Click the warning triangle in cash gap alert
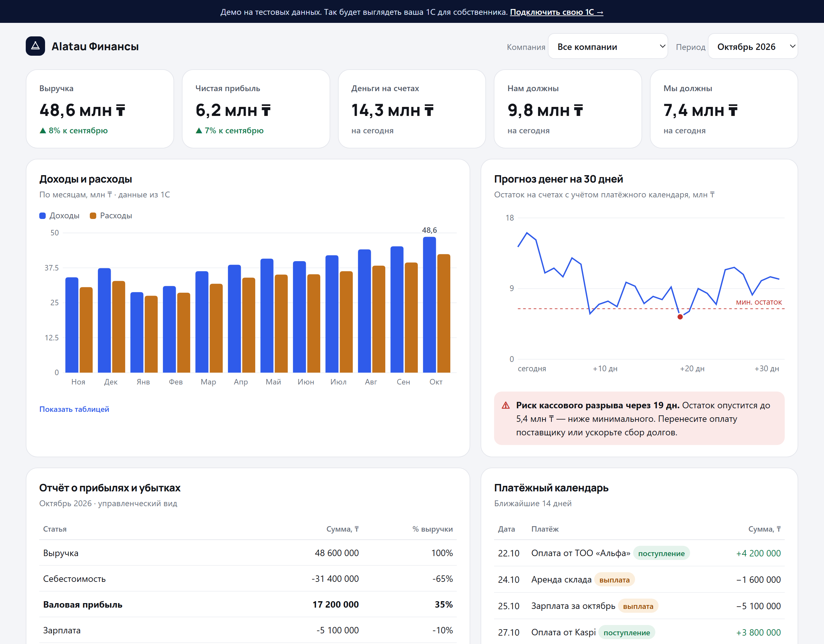The image size is (824, 644). 506,405
